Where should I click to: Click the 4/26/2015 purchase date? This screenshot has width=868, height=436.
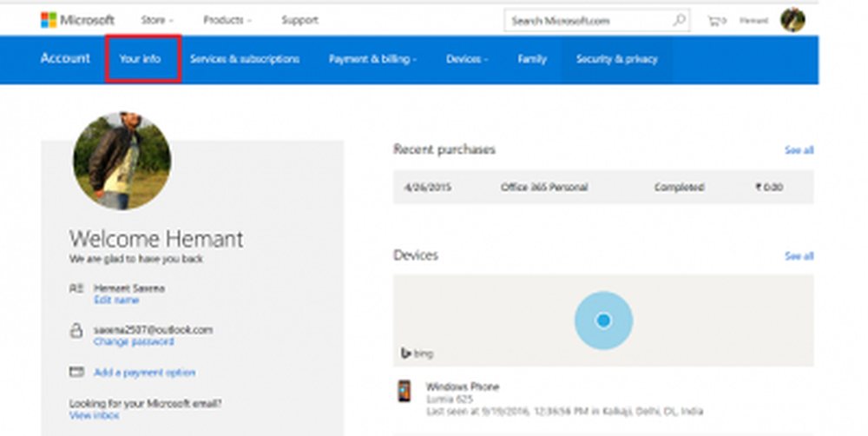point(427,188)
